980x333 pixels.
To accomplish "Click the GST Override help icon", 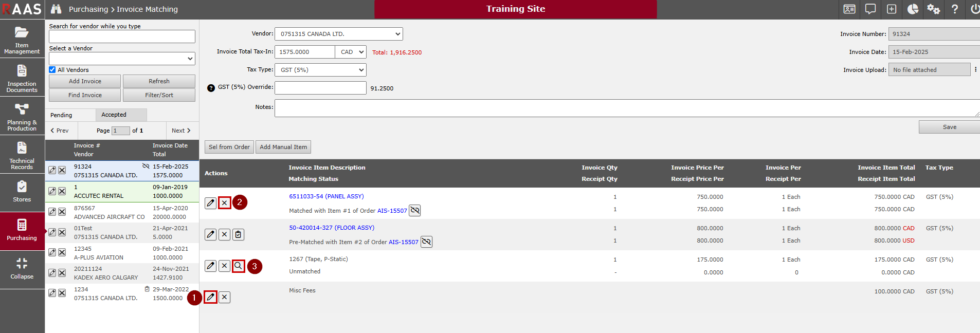I will click(x=211, y=88).
